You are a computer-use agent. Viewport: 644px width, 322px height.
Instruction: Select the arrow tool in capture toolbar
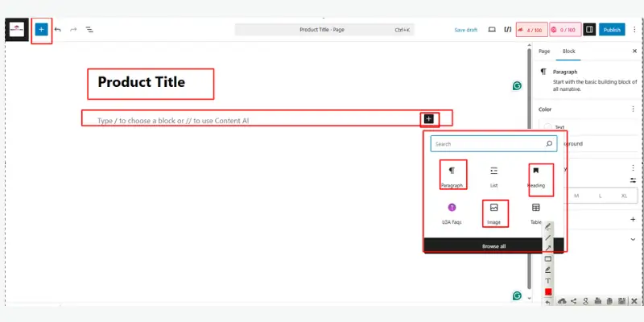[548, 248]
